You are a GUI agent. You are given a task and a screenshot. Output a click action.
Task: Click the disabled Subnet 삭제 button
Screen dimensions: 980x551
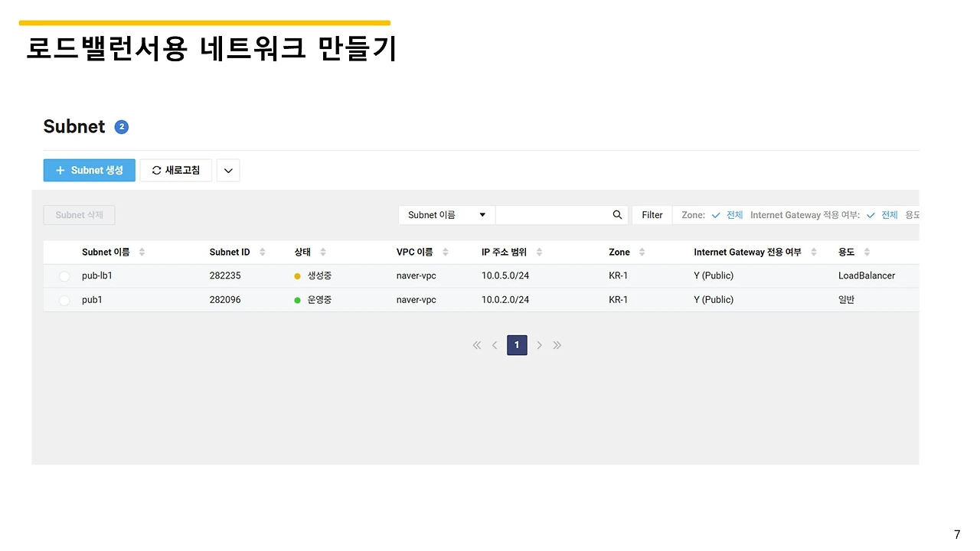[79, 215]
